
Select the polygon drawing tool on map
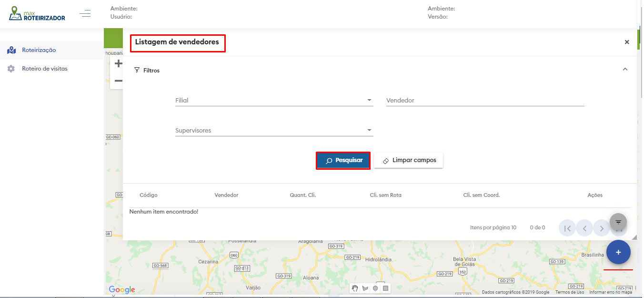tap(365, 288)
